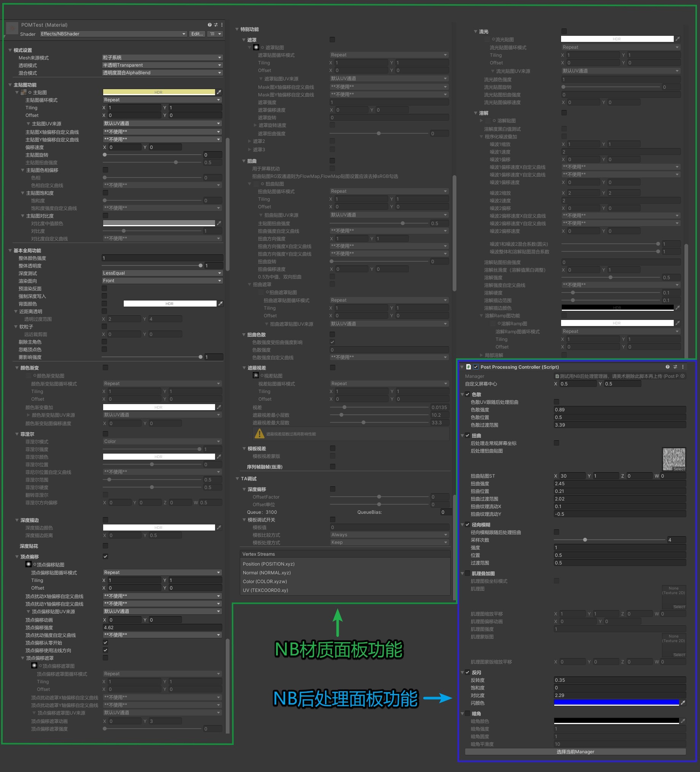Pick 闪颜色 color with the eyedropper
The image size is (700, 772).
[683, 703]
